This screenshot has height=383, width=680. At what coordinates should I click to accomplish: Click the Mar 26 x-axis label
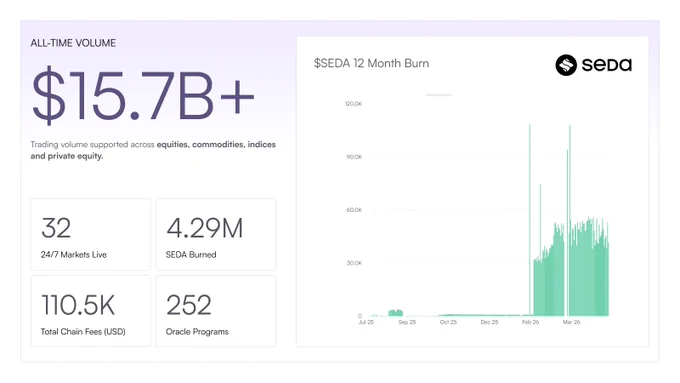pos(572,322)
